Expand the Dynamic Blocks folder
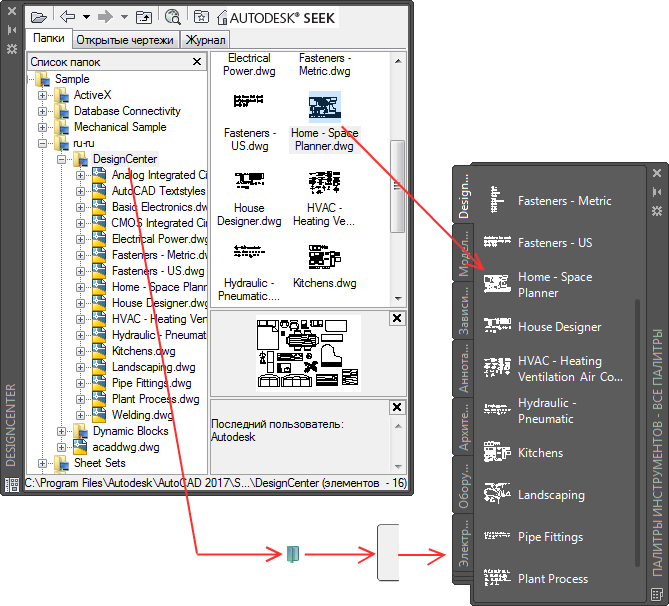Screen dimensions: 669x606 point(61,431)
